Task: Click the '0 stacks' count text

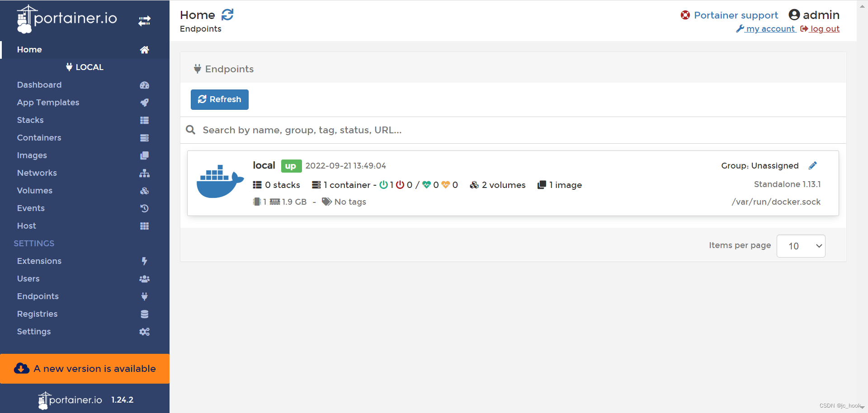Action: coord(282,185)
